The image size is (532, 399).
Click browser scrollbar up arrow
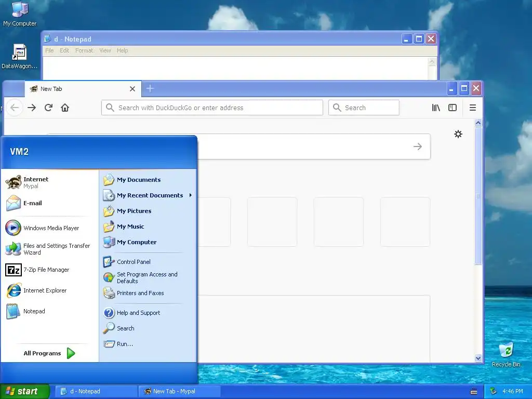point(478,123)
